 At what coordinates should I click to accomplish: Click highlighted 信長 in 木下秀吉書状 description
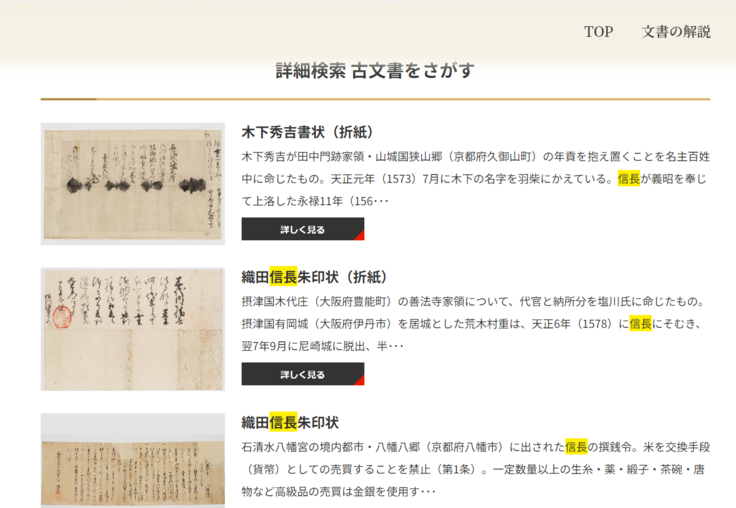tap(628, 179)
